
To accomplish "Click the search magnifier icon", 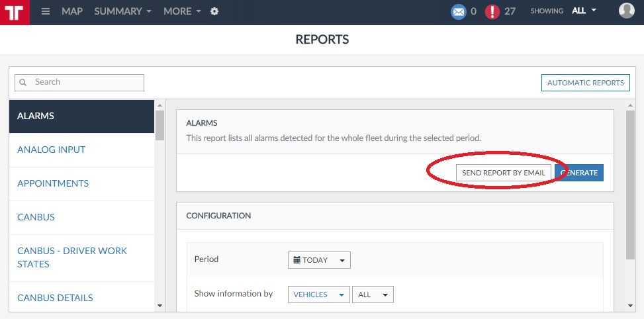I will tap(24, 82).
